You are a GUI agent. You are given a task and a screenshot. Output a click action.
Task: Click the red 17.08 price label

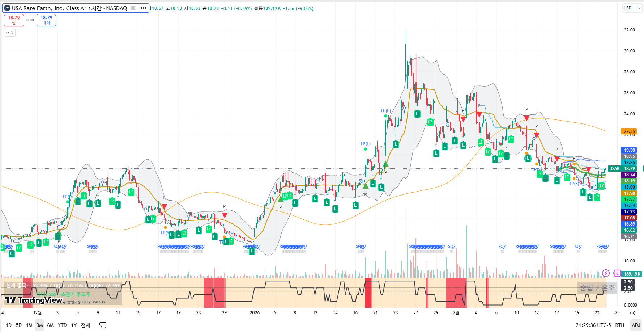point(630,218)
